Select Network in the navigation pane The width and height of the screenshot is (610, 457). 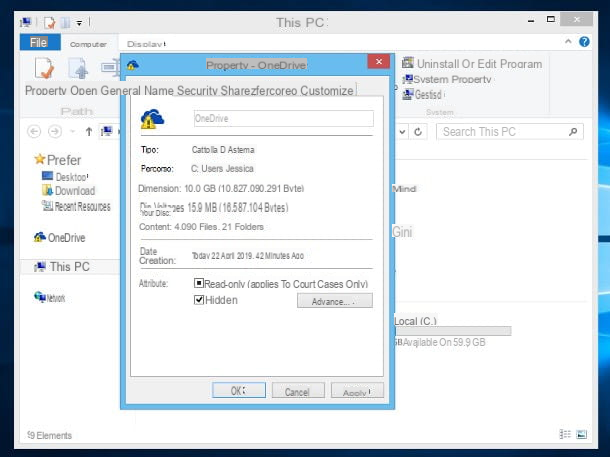click(x=49, y=298)
